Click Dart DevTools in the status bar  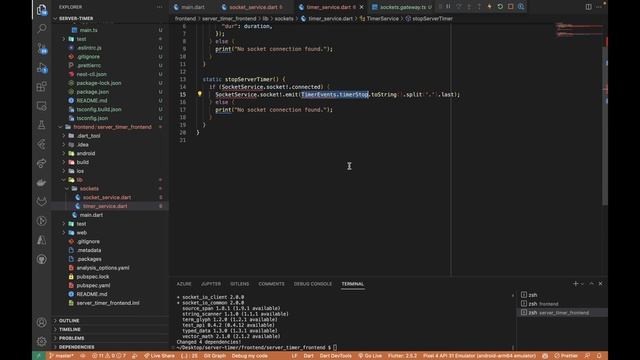coord(336,356)
